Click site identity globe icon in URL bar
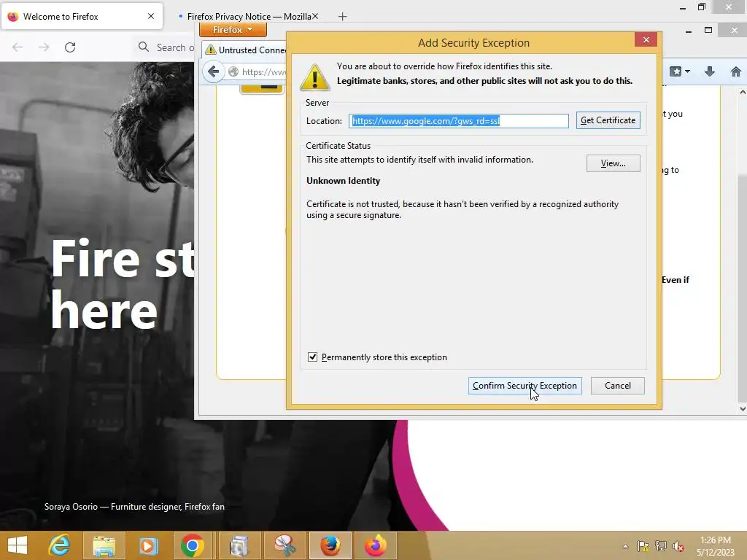Screen dimensions: 747x560 click(233, 72)
